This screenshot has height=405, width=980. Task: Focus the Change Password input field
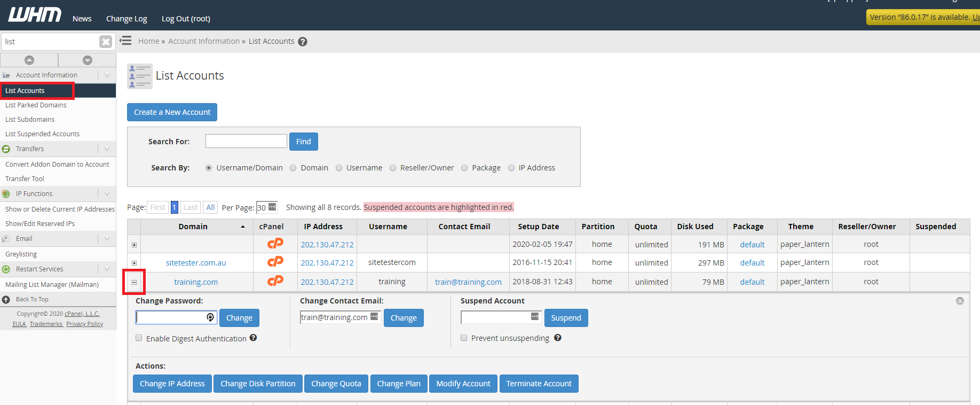click(176, 317)
